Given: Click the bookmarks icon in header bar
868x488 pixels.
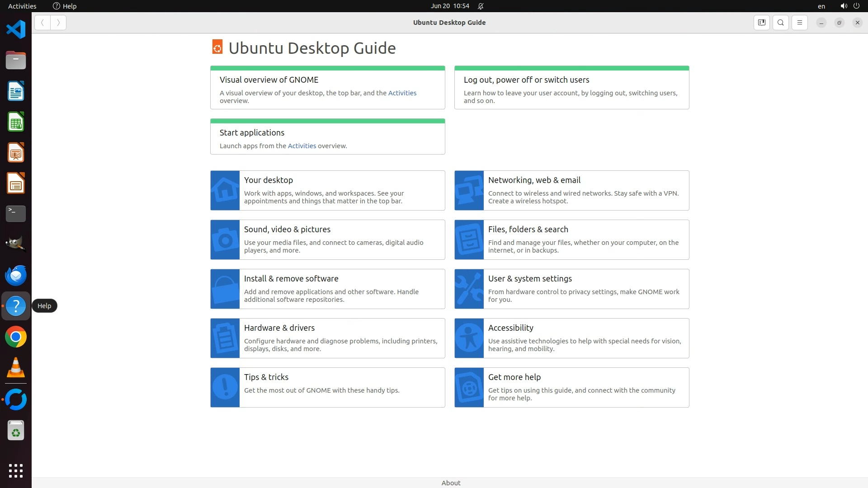Looking at the screenshot, I should pos(761,23).
